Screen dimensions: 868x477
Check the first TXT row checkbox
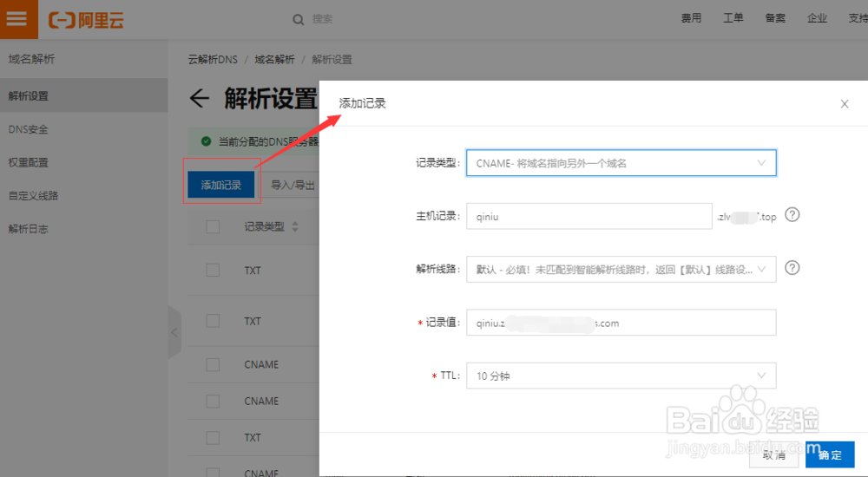point(213,270)
